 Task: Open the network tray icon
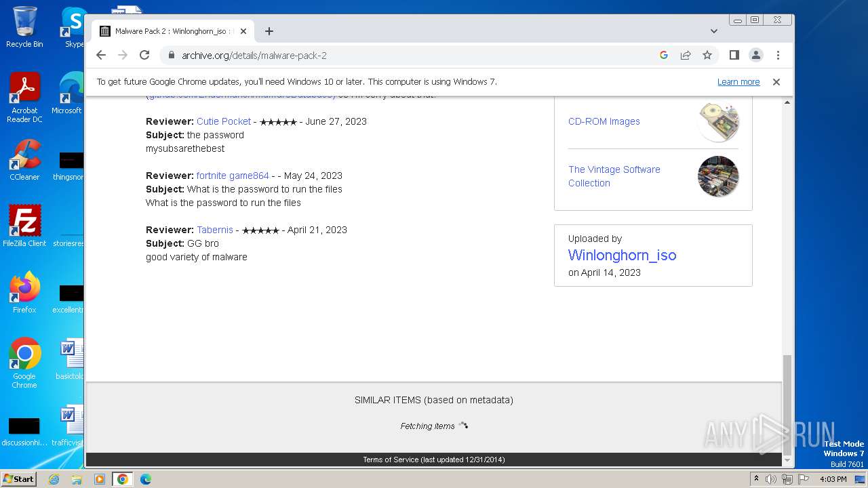click(787, 479)
